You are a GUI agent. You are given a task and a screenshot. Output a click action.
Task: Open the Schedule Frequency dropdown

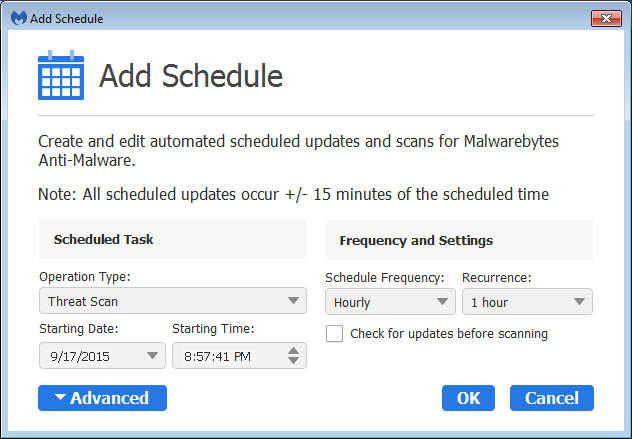tap(390, 302)
